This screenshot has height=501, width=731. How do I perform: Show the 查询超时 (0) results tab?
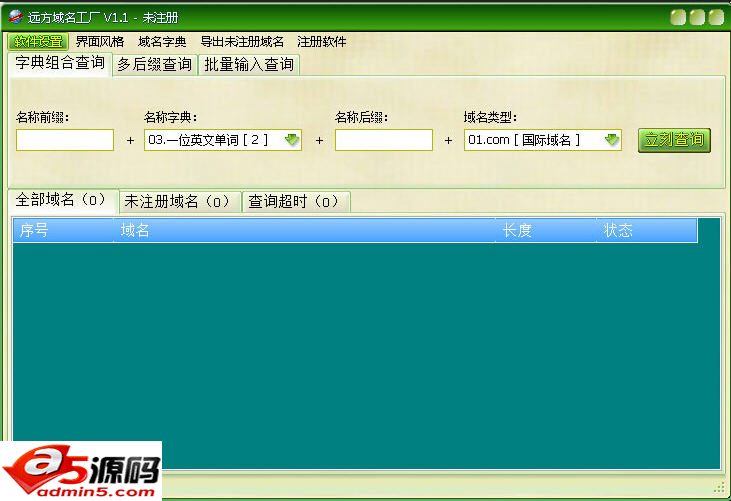(x=296, y=202)
